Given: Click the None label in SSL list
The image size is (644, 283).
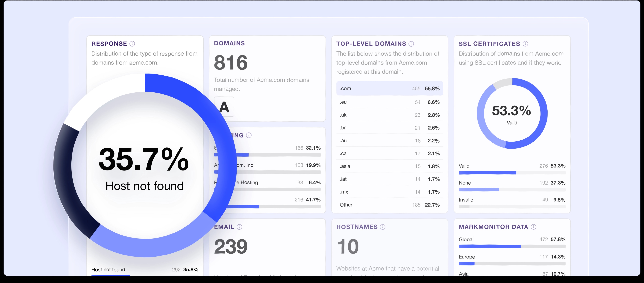Looking at the screenshot, I should [x=465, y=183].
